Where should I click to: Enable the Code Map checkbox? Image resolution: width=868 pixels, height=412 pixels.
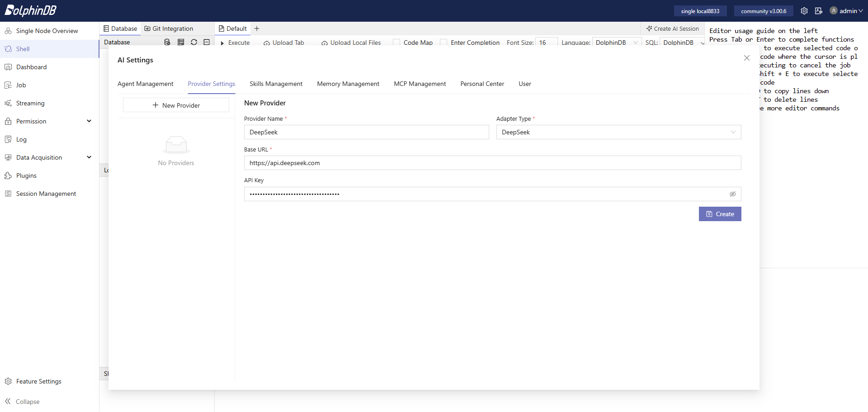pyautogui.click(x=396, y=43)
